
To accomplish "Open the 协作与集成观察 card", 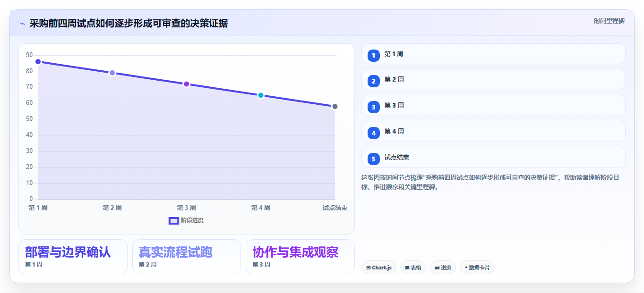I will [300, 257].
